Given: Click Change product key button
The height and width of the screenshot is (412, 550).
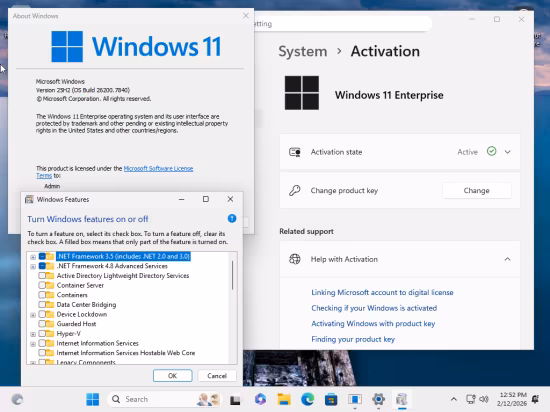Looking at the screenshot, I should 476,190.
